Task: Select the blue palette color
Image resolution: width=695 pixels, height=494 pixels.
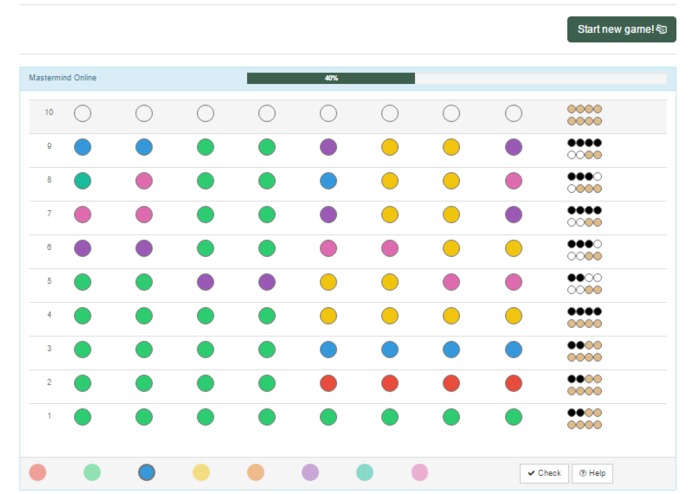Action: (x=147, y=472)
